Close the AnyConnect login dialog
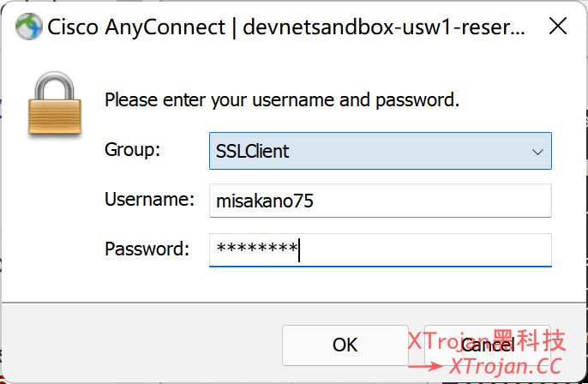Screen dimensions: 588x384 point(557,27)
